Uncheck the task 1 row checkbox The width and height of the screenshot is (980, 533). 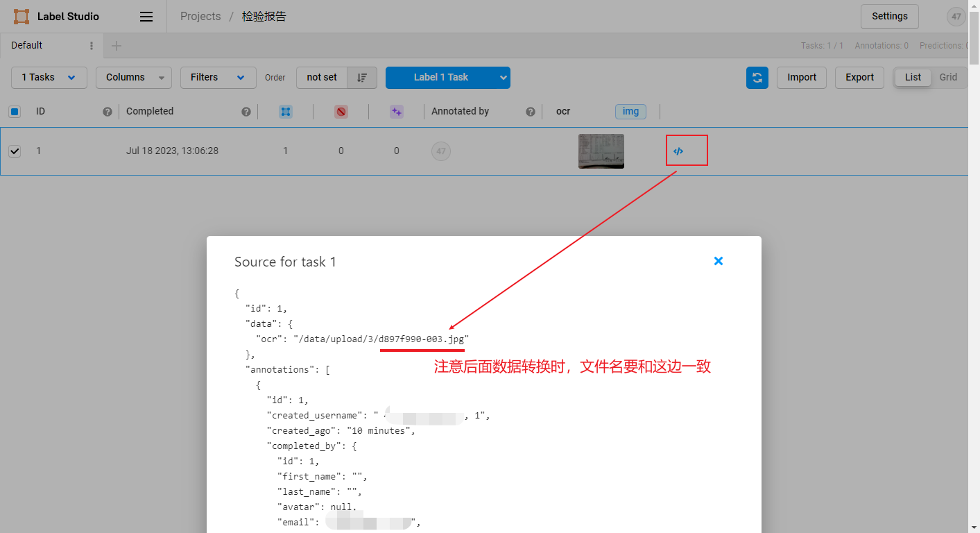coord(15,151)
